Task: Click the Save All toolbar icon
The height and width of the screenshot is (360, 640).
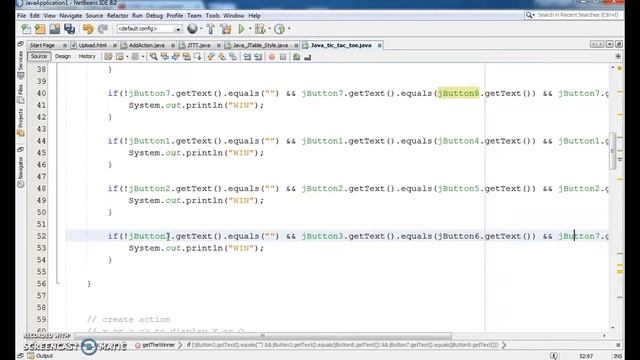Action: pyautogui.click(x=70, y=29)
